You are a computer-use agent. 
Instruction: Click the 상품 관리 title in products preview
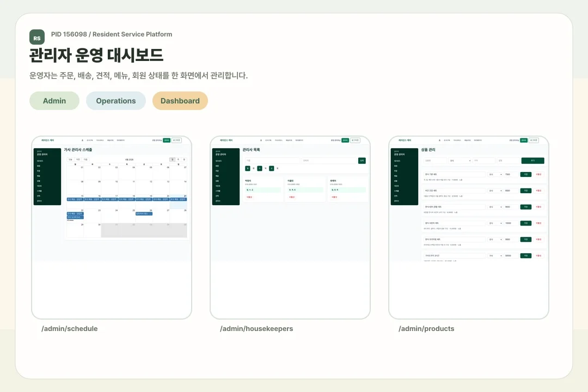[428, 150]
